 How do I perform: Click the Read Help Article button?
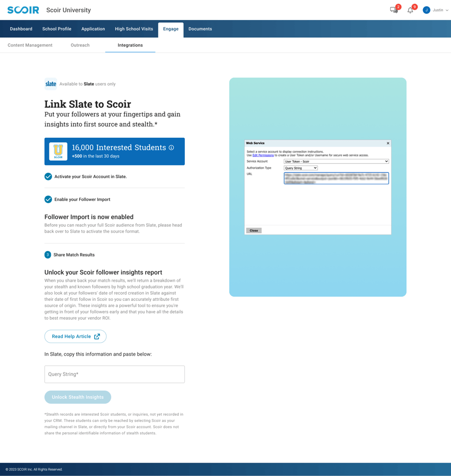(75, 336)
